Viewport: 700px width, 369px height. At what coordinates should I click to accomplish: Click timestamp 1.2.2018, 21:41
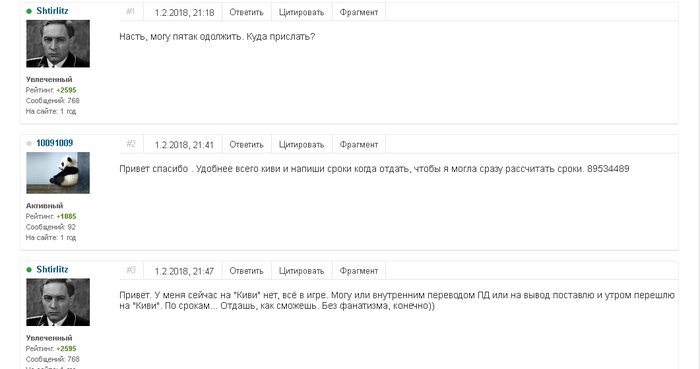pyautogui.click(x=184, y=145)
